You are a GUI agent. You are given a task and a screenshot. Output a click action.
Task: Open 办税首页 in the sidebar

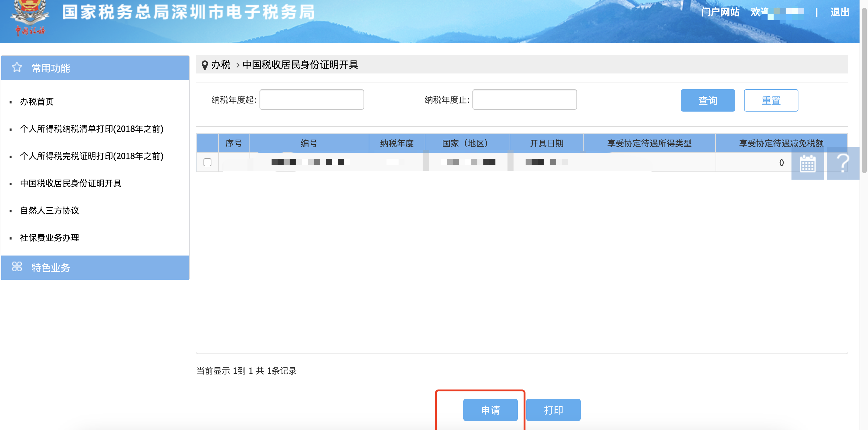point(37,101)
